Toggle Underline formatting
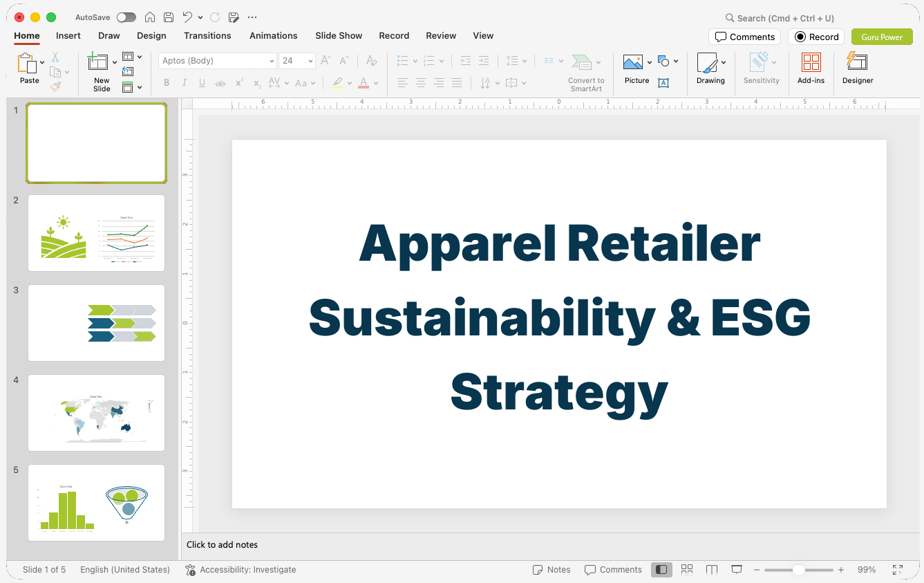This screenshot has height=583, width=924. (202, 83)
